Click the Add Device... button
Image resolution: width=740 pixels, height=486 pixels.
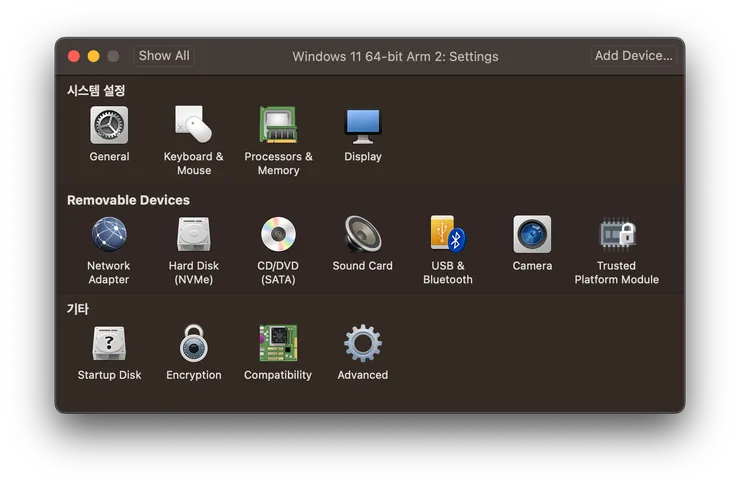(x=633, y=56)
